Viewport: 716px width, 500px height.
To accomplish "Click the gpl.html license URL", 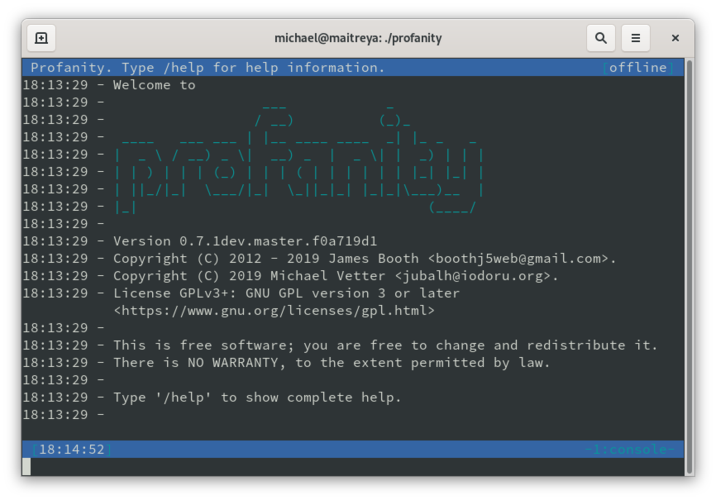I will pyautogui.click(x=274, y=311).
